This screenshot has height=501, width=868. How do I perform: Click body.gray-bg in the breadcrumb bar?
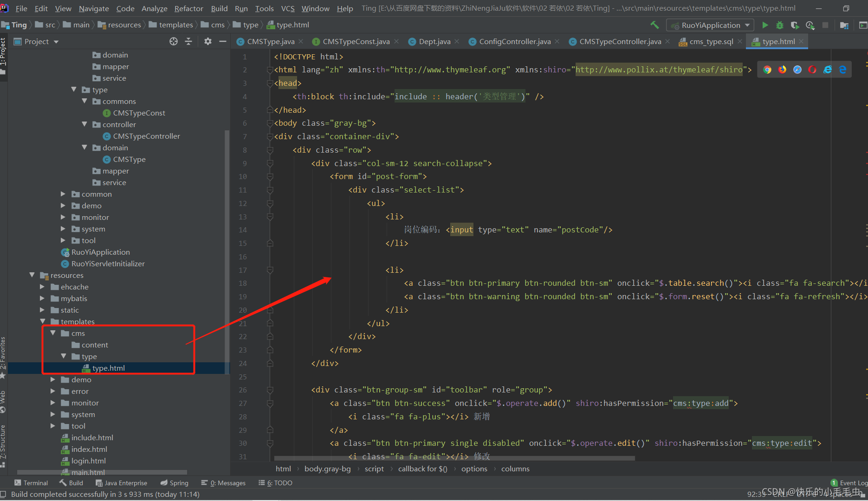pyautogui.click(x=327, y=469)
